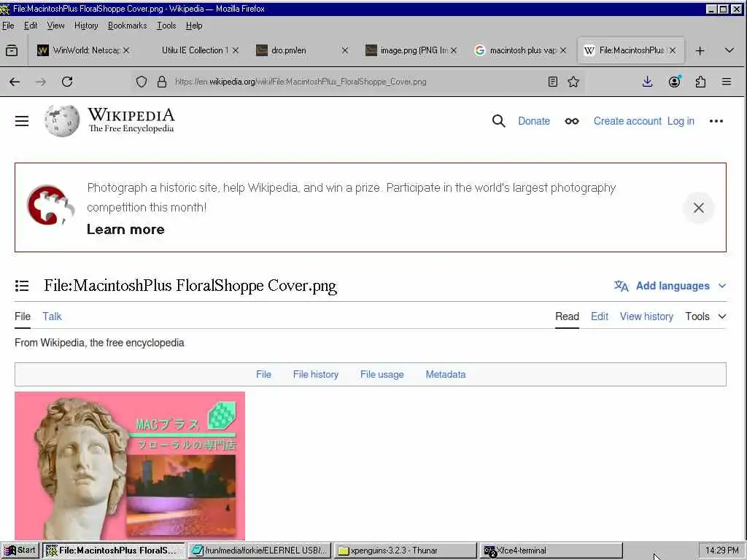
Task: Jump to Metadata section link
Action: pos(446,375)
